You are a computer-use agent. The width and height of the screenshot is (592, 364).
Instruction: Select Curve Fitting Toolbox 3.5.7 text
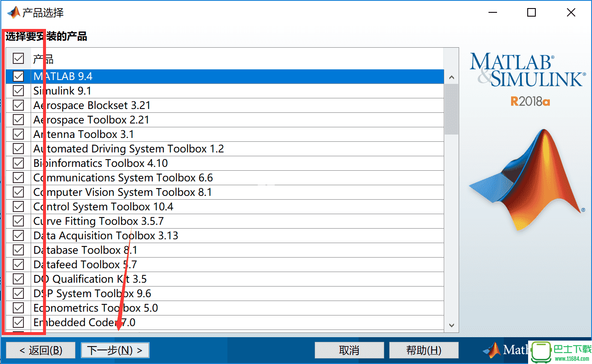point(98,221)
